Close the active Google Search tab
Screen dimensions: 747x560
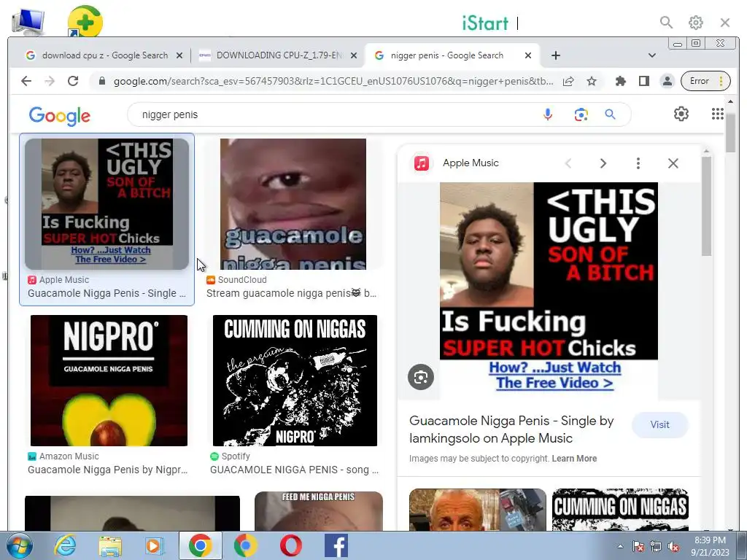[x=528, y=55]
